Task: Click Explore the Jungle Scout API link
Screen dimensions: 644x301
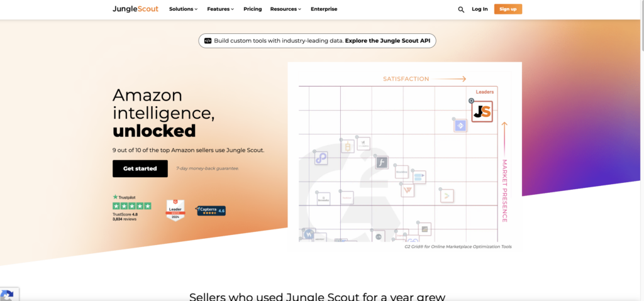Action: click(387, 41)
